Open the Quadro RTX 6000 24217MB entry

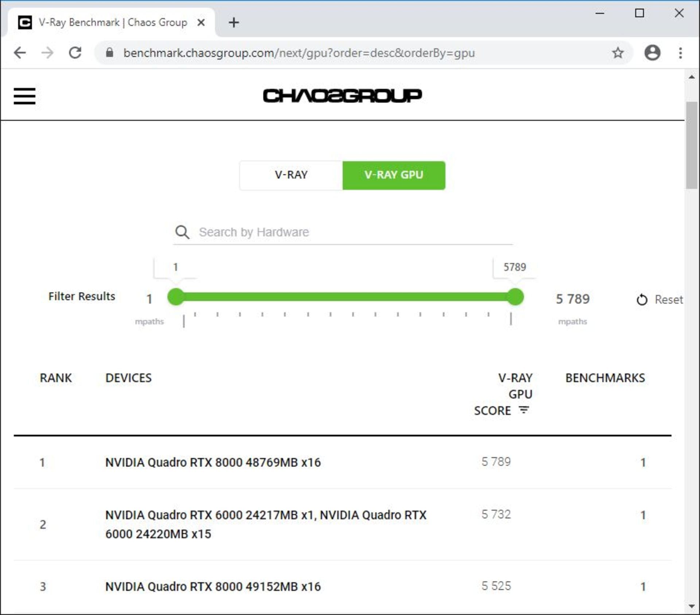click(266, 525)
